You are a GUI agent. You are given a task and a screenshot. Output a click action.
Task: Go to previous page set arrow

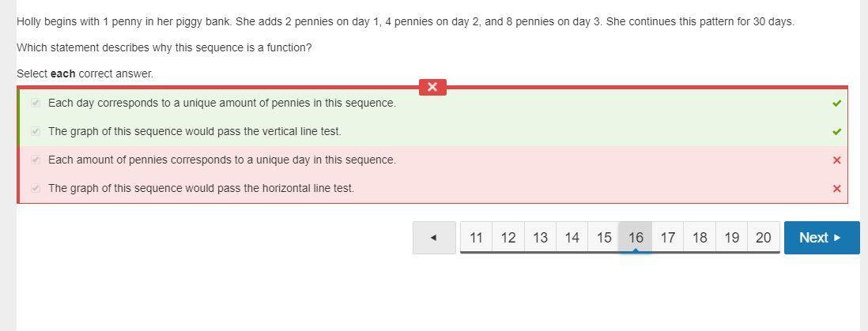point(433,238)
